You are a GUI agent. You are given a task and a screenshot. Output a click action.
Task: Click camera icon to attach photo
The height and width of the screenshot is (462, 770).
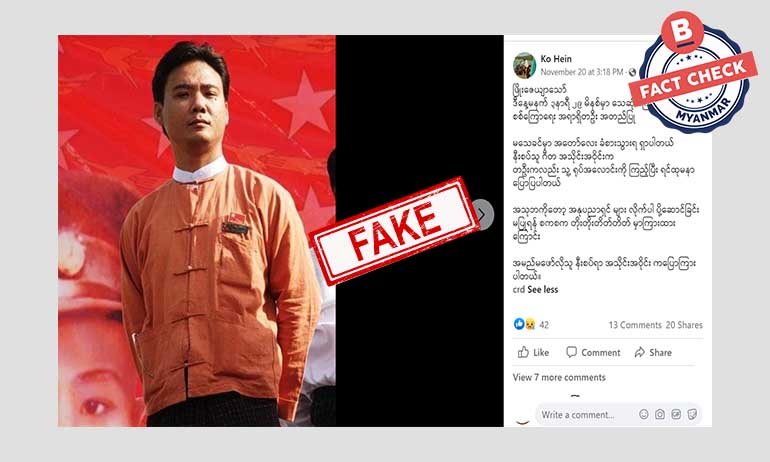click(x=660, y=414)
